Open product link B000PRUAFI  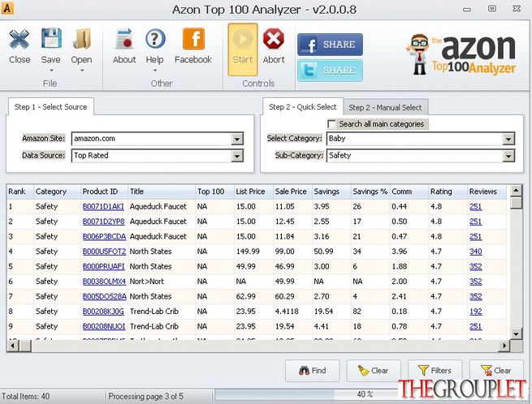click(103, 266)
